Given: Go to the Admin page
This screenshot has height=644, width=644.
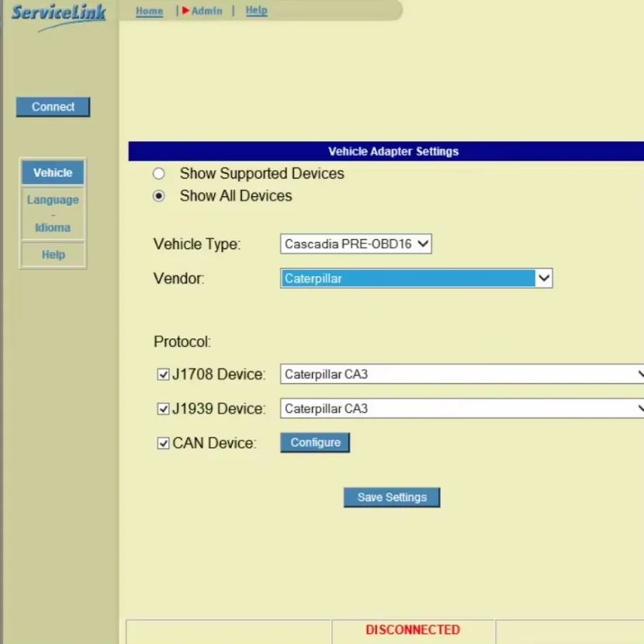Looking at the screenshot, I should pos(206,11).
